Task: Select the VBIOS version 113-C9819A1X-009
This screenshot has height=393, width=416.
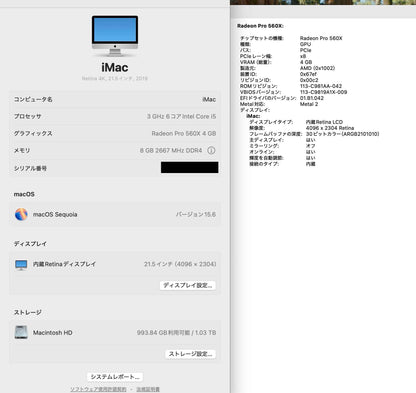Action: [x=323, y=92]
